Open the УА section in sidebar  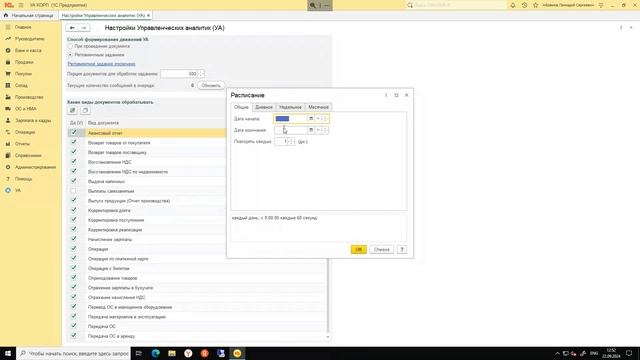(x=18, y=190)
